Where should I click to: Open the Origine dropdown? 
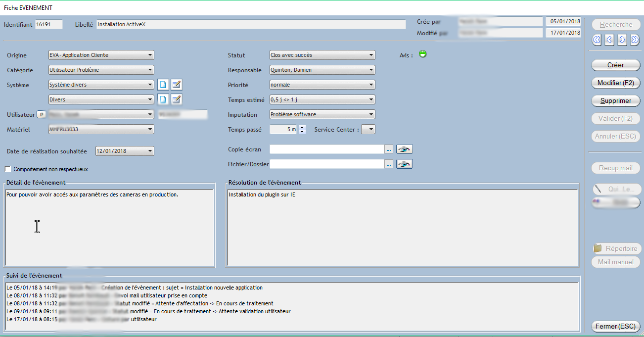pos(150,55)
